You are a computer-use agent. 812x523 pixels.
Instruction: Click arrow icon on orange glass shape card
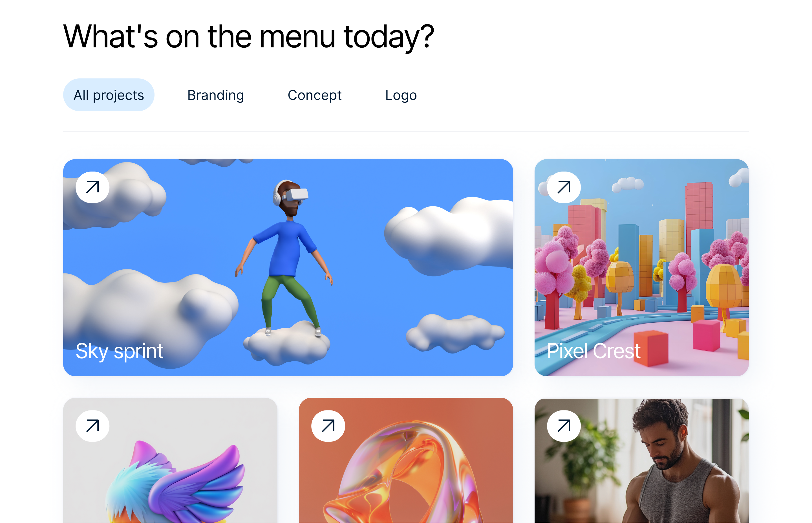pos(328,426)
